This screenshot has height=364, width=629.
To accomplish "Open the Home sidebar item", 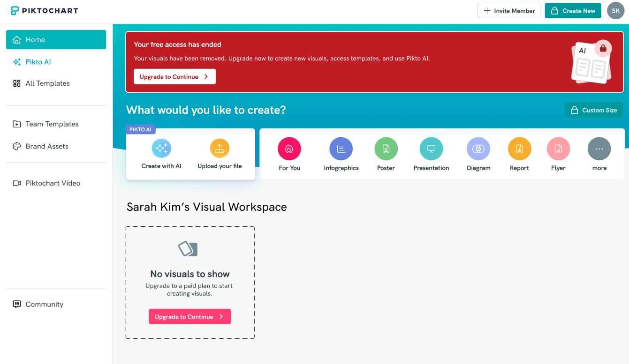I will pos(56,39).
